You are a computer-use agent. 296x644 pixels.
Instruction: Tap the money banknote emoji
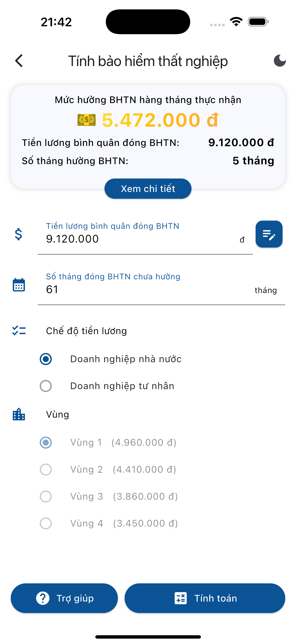(86, 120)
